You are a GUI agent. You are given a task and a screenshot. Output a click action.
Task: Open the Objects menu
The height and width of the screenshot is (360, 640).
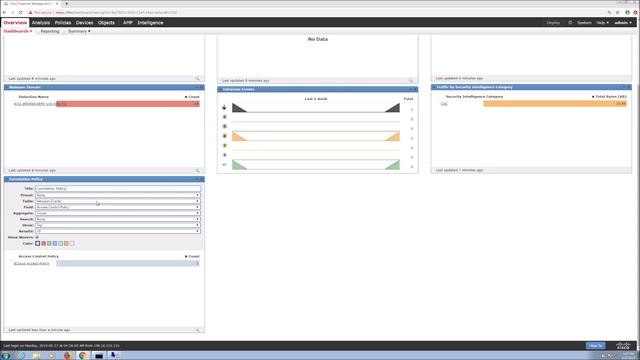click(x=106, y=22)
